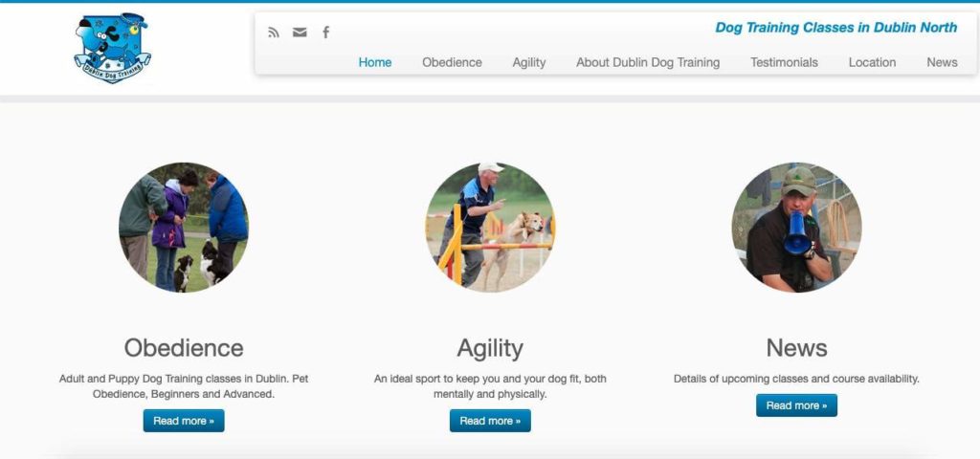Image resolution: width=980 pixels, height=459 pixels.
Task: Click Read more under News
Action: pyautogui.click(x=796, y=405)
